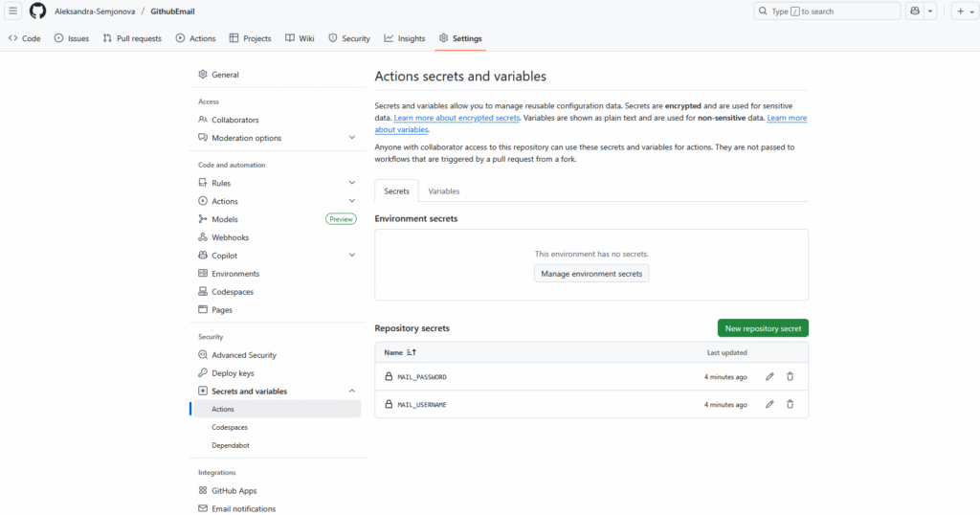Expand the Copilot sidebar section
This screenshot has width=980, height=515.
(352, 256)
